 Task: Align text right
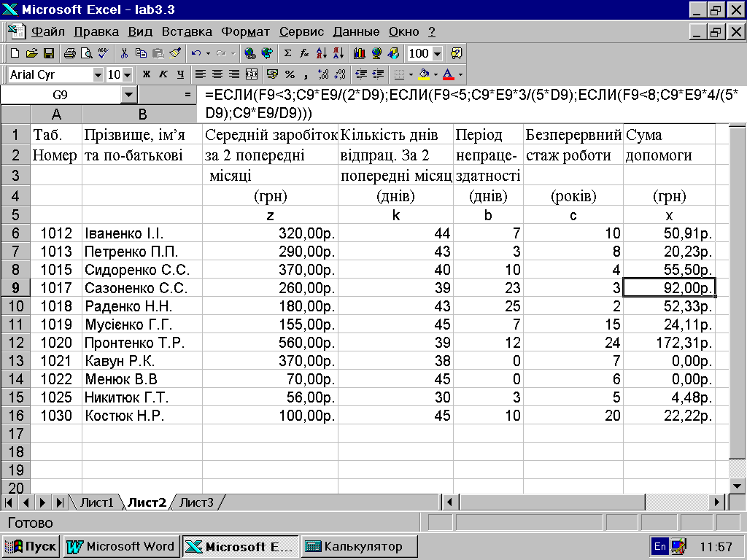click(234, 74)
